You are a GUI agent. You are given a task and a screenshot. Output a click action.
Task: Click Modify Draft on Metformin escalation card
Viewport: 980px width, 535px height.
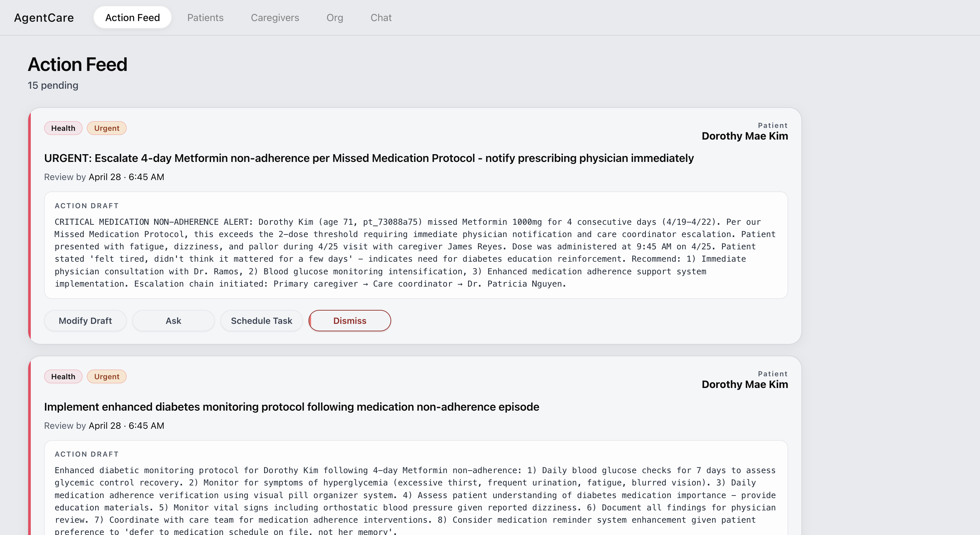coord(85,321)
